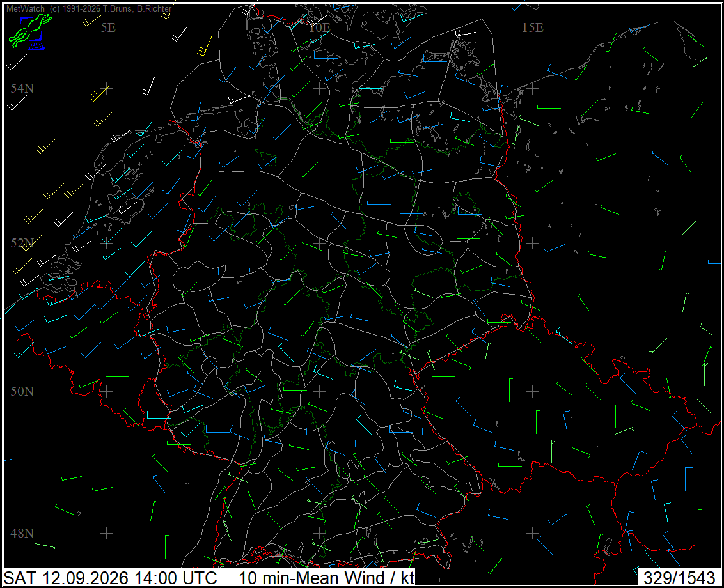The height and width of the screenshot is (588, 724).
Task: Click the SAT 12.09.2026 14:00 UTC timestamp
Action: [111, 578]
